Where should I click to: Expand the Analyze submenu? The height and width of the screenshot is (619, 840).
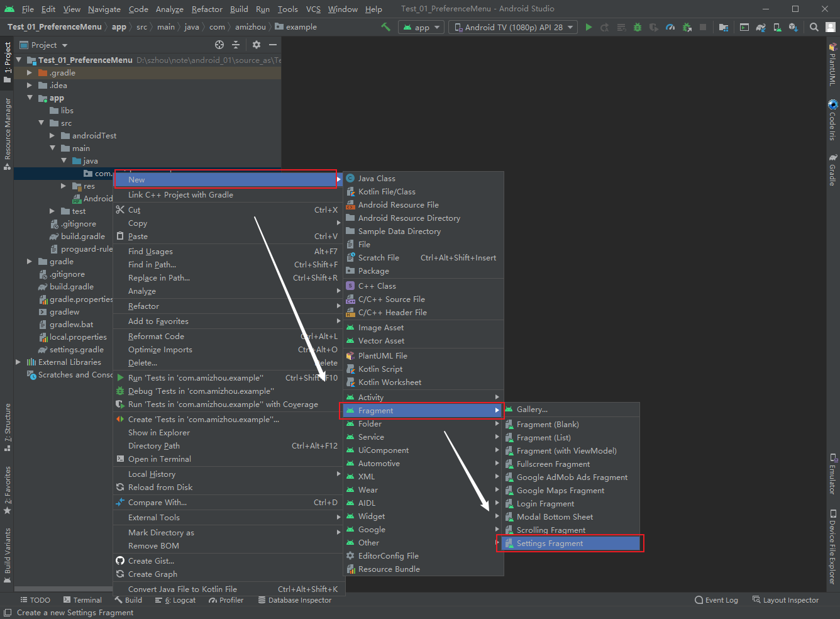tap(228, 291)
